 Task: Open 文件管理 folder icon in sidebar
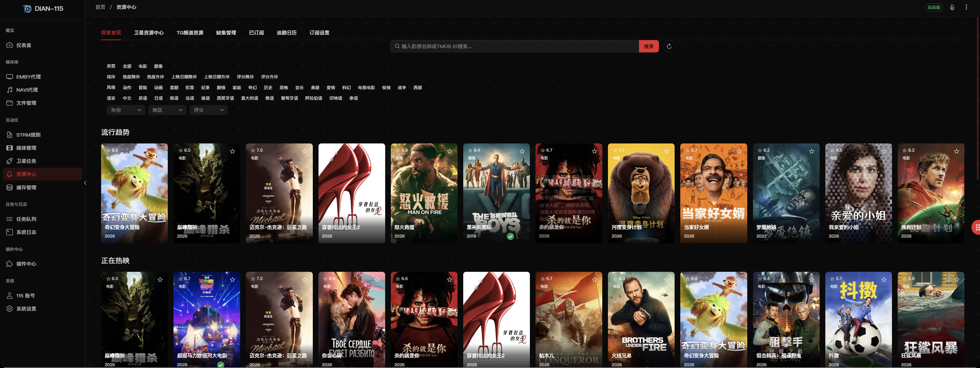tap(9, 103)
